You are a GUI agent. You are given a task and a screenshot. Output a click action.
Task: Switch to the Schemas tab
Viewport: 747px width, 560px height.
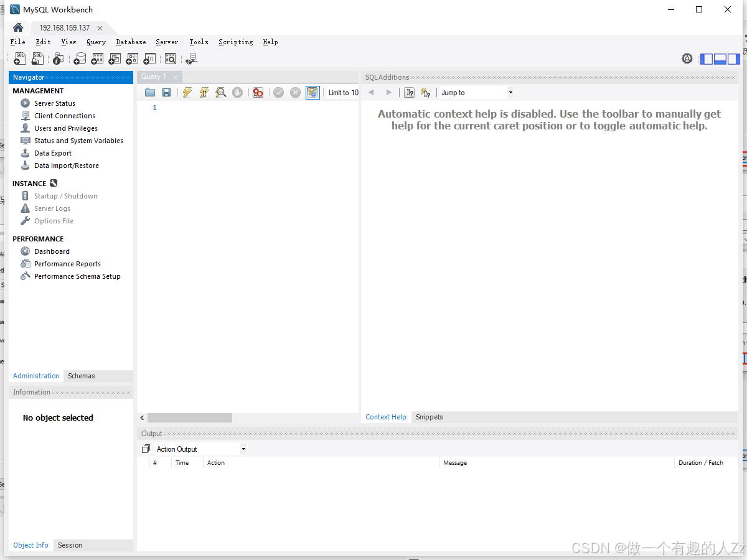click(x=82, y=376)
